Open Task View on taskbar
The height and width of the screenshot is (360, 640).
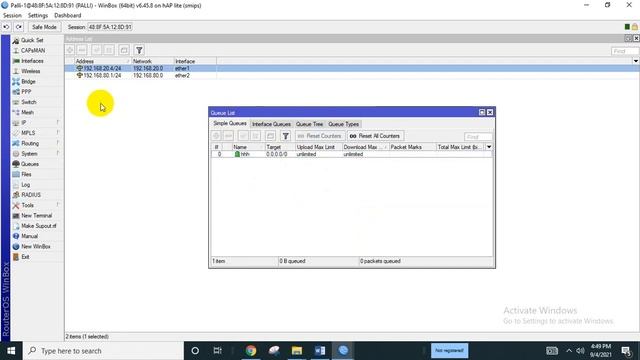coord(218,351)
